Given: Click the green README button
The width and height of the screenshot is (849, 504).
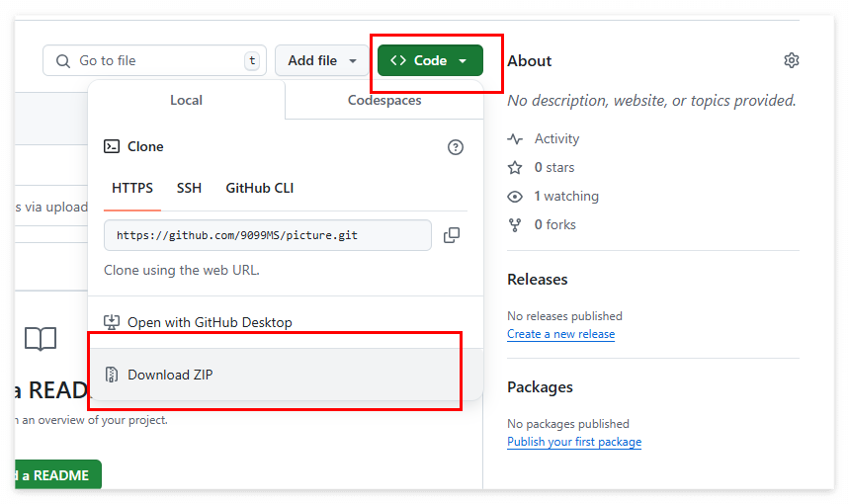Looking at the screenshot, I should pyautogui.click(x=58, y=474).
